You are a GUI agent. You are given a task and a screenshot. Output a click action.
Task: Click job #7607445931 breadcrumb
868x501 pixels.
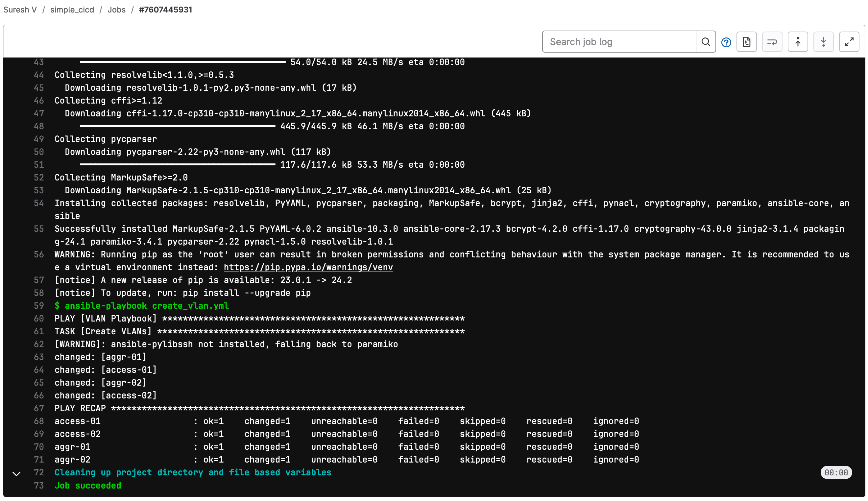(165, 10)
